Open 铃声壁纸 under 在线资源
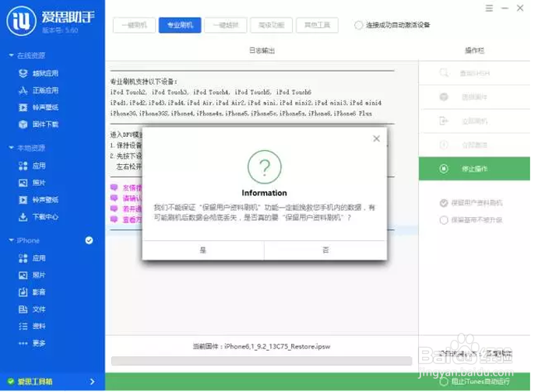This screenshot has height=392, width=545. 38,107
